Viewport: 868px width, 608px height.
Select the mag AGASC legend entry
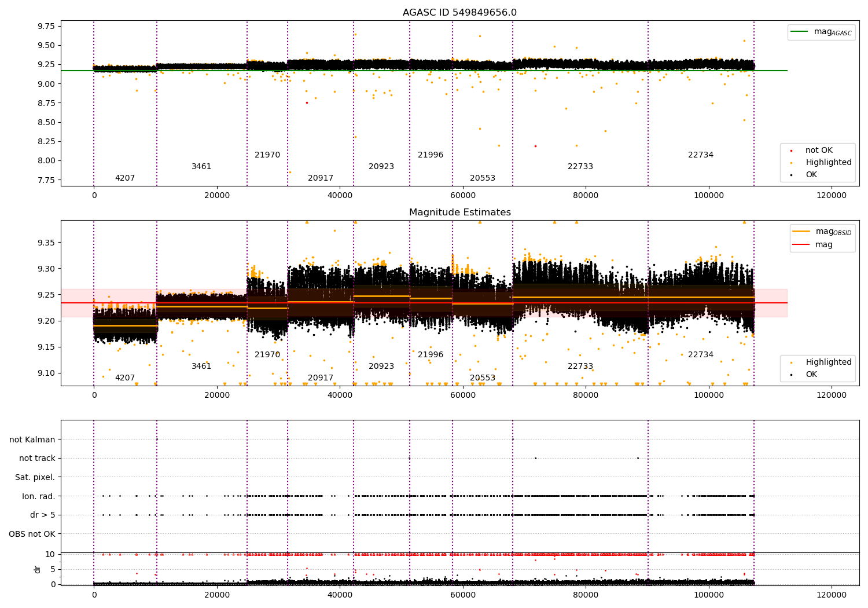[821, 32]
